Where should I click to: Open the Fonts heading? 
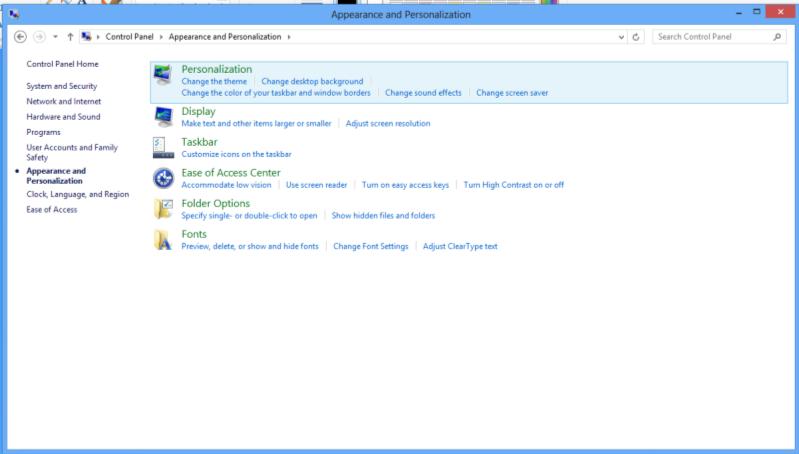194,234
